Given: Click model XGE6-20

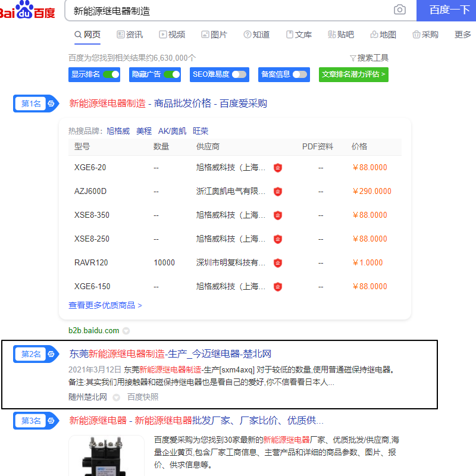Looking at the screenshot, I should tap(90, 167).
